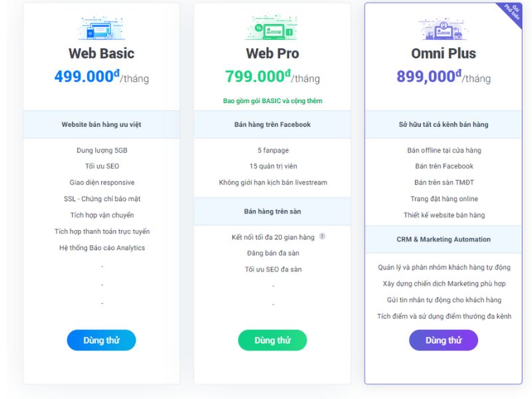Select the 'Website bán hàng ưu việt' section header
The height and width of the screenshot is (399, 532).
tap(101, 124)
